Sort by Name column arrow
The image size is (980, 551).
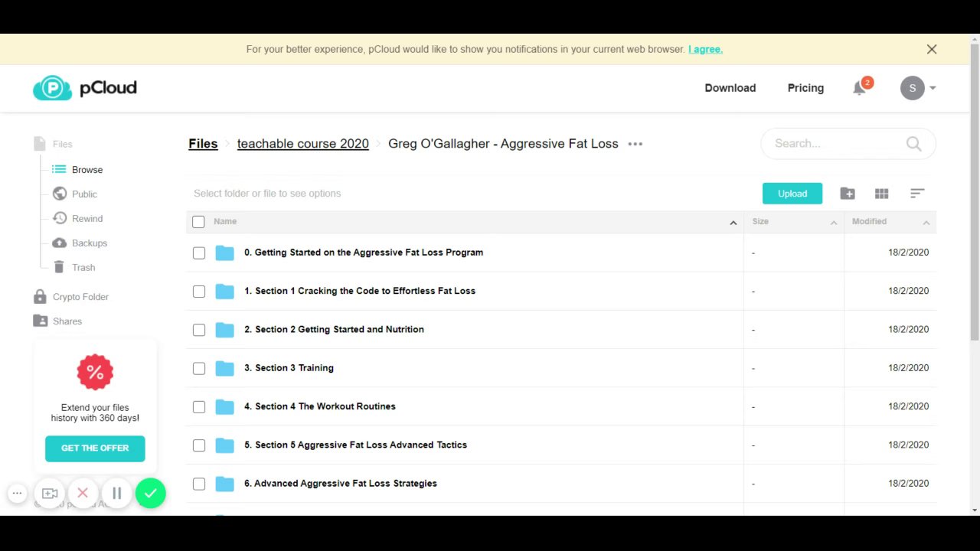click(x=733, y=223)
